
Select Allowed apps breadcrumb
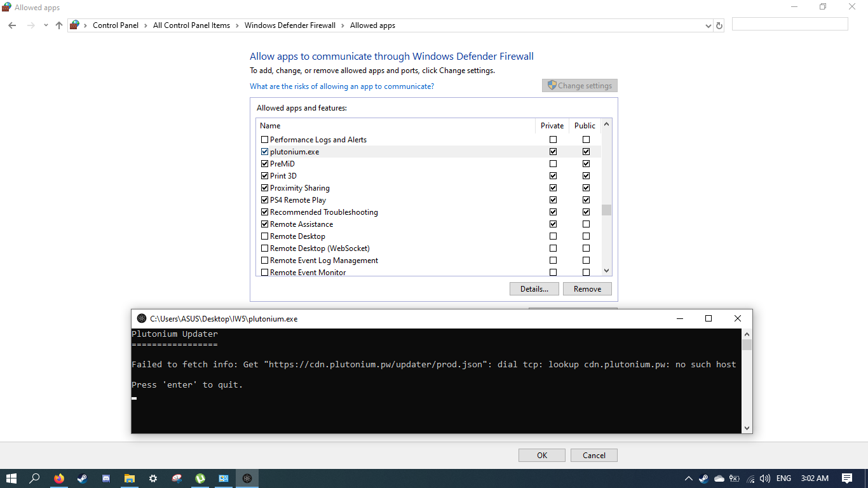point(372,25)
